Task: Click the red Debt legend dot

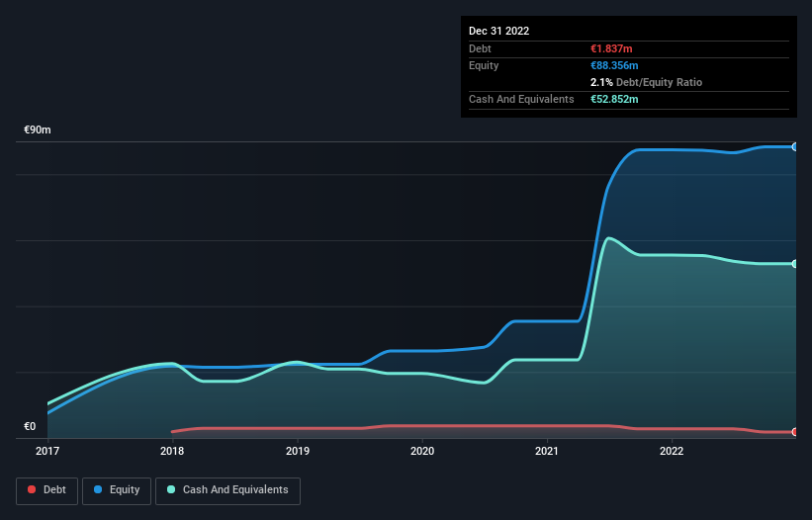Action: [x=32, y=489]
